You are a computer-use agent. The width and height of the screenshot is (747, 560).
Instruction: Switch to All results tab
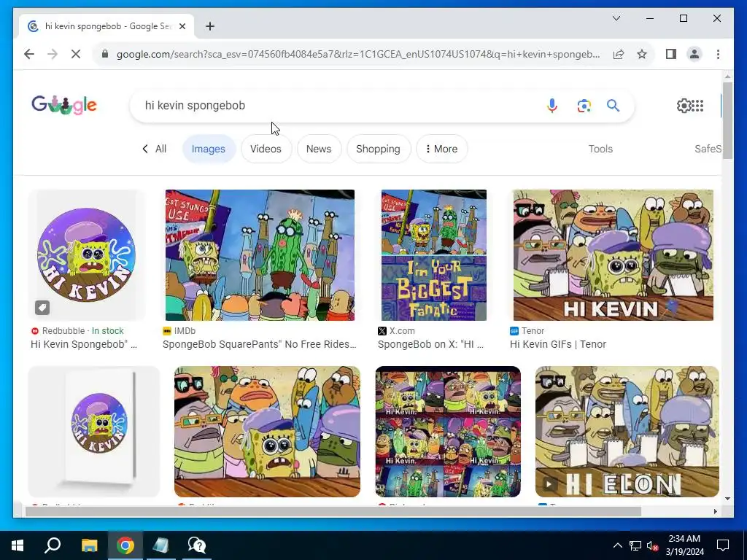tap(161, 149)
